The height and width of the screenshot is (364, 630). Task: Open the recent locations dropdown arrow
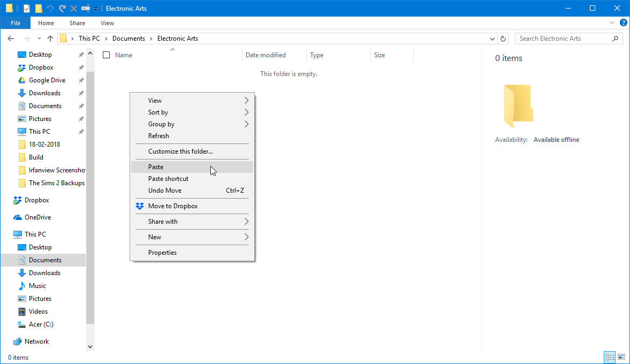(39, 39)
